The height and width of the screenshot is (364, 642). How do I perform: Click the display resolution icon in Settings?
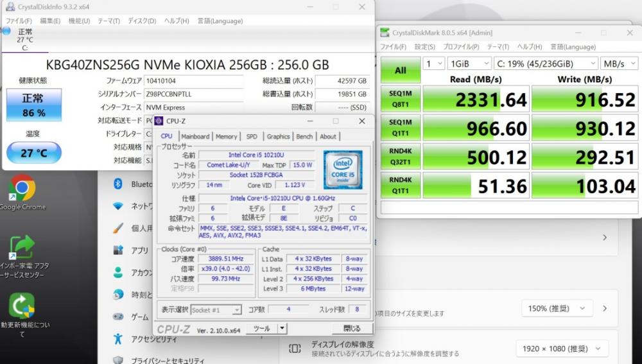click(295, 349)
